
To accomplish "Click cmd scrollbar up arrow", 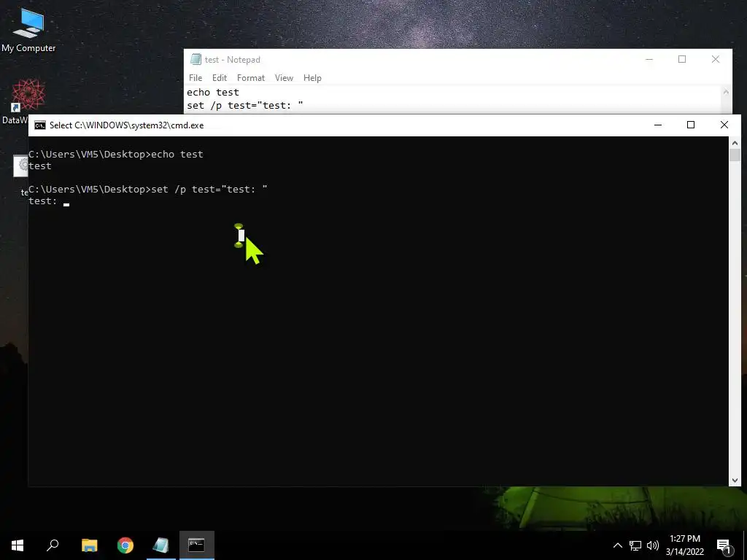I will (735, 142).
